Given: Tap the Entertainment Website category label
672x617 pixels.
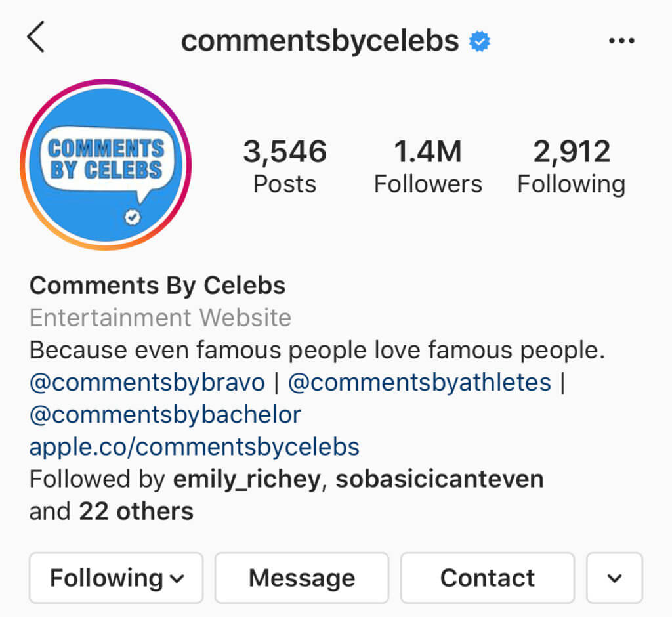Looking at the screenshot, I should (x=160, y=318).
